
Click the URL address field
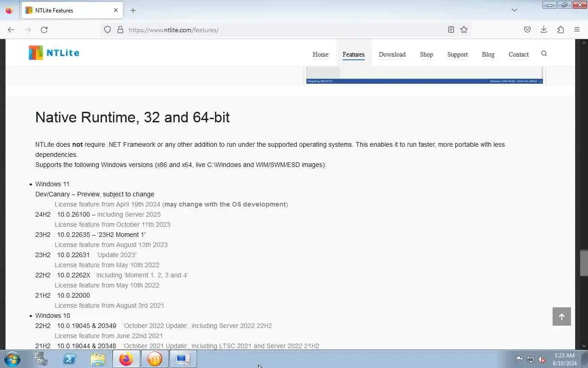285,30
